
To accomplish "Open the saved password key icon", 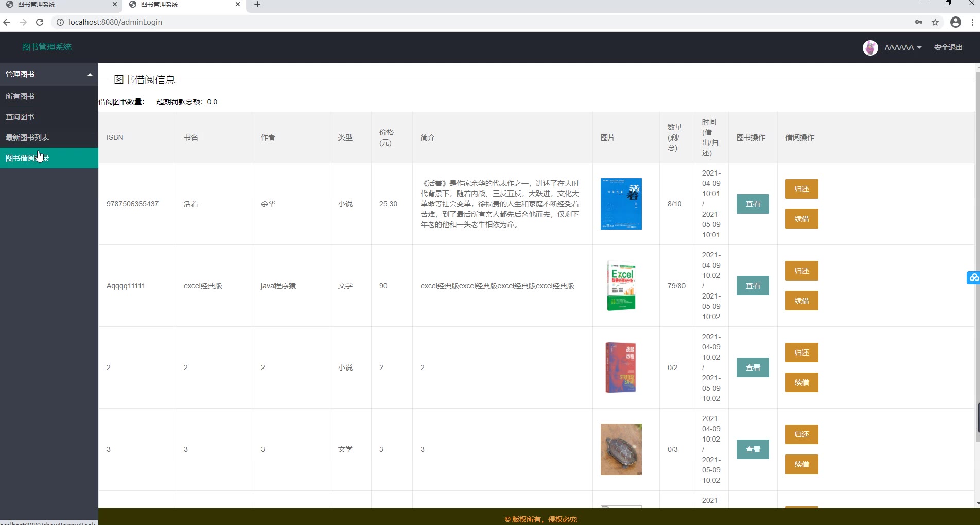I will [919, 22].
